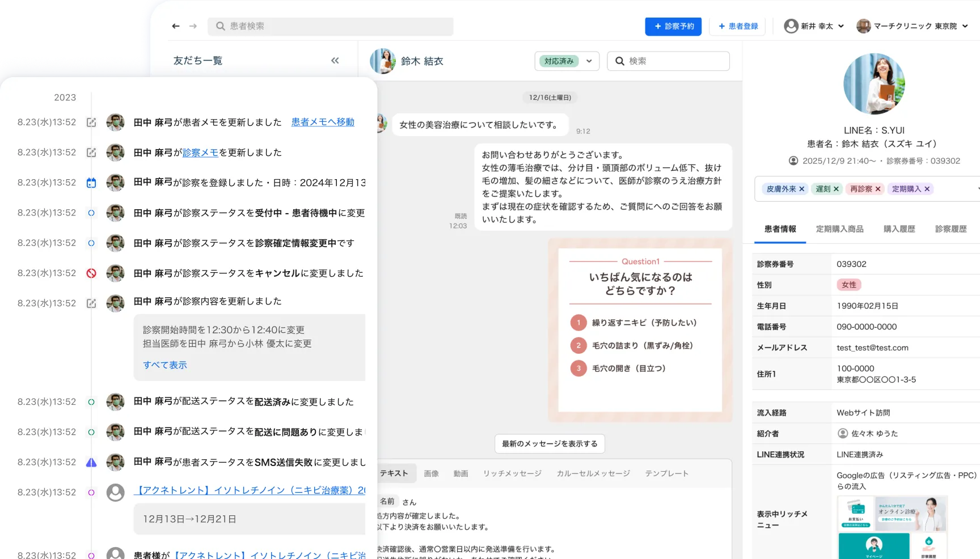Click the chat 検索 field

point(668,61)
